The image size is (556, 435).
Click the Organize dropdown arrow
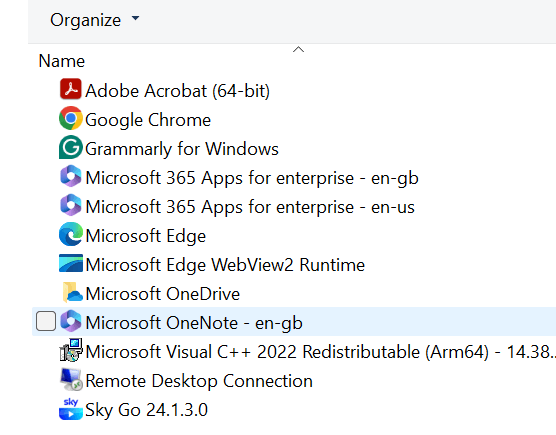[135, 18]
